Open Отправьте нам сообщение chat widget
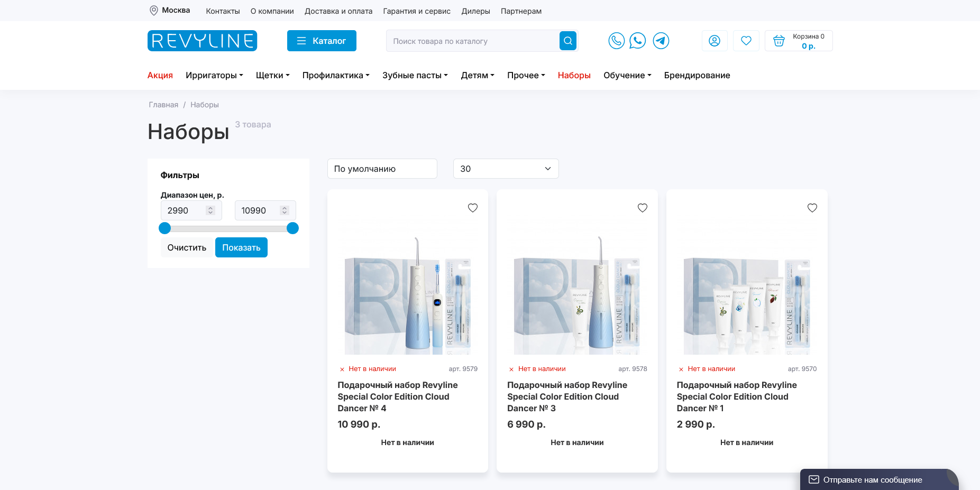This screenshot has width=980, height=490. pos(879,479)
